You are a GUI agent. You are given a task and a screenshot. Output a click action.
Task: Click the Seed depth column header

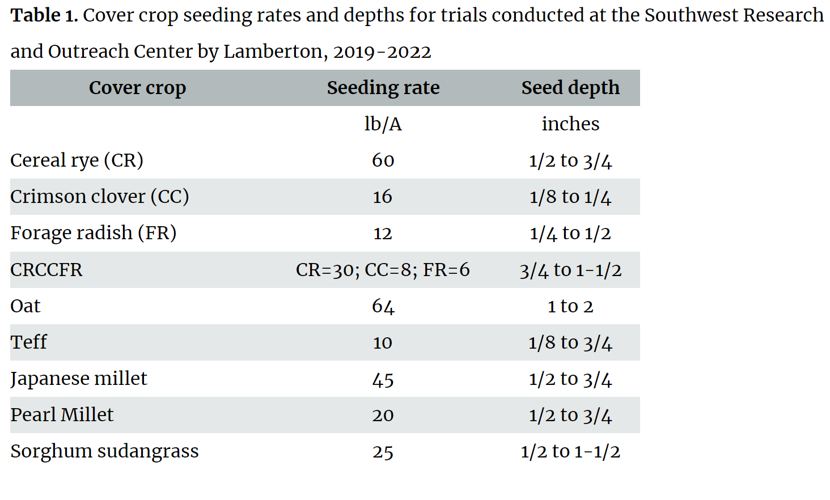[x=570, y=88]
